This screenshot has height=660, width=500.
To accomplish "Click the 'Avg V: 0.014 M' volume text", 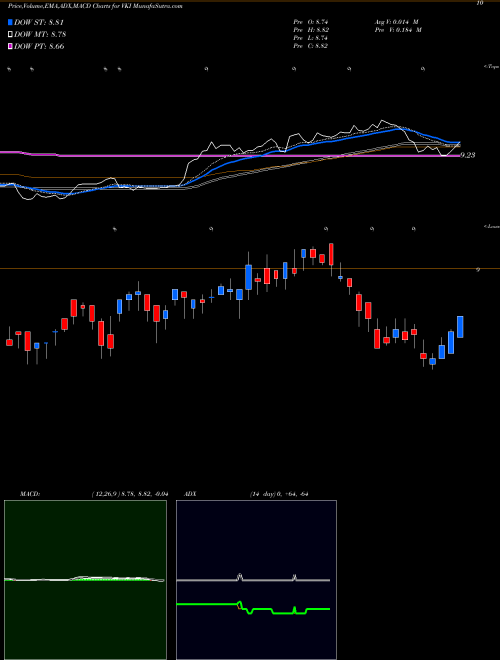I will coord(396,22).
